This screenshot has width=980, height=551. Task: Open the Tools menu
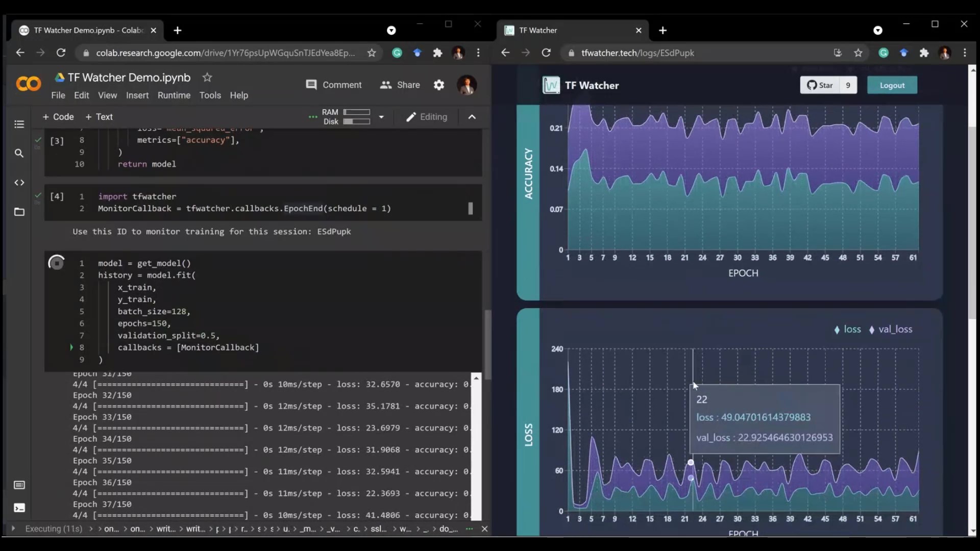(x=210, y=95)
